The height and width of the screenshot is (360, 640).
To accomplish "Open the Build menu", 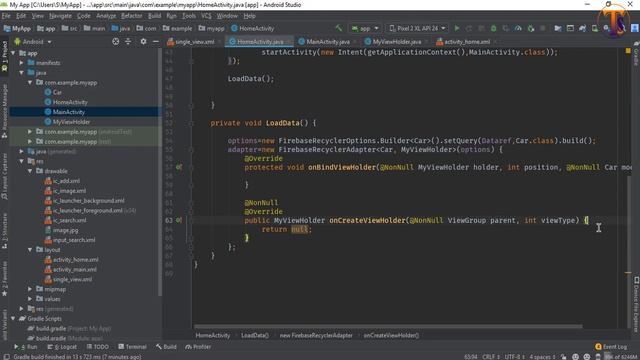I will tap(154, 16).
